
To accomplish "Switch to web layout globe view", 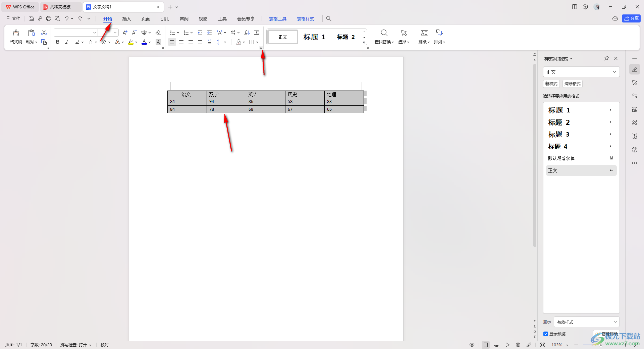I will (x=518, y=345).
